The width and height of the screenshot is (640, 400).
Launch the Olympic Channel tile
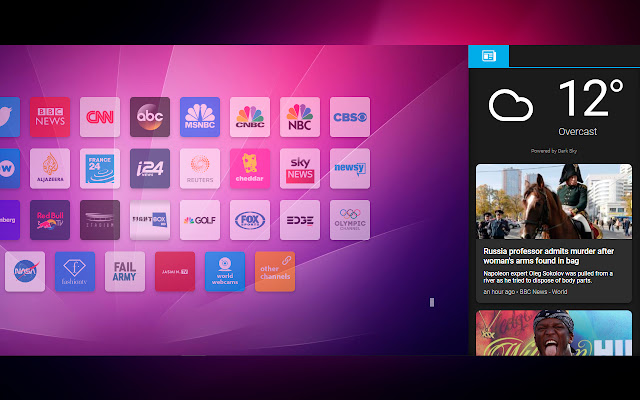click(350, 220)
